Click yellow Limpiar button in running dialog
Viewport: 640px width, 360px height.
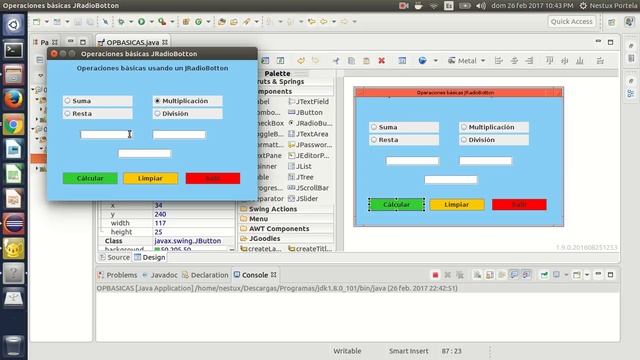[151, 178]
